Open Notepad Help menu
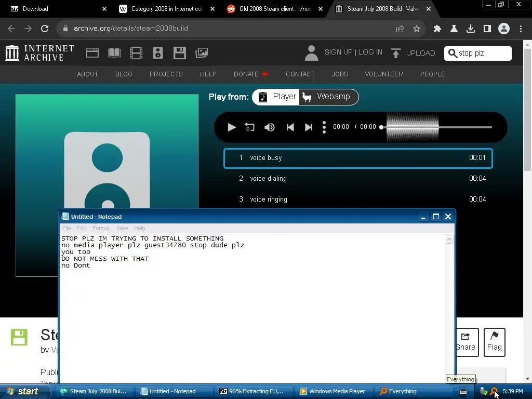This screenshot has width=532, height=399. pos(139,228)
